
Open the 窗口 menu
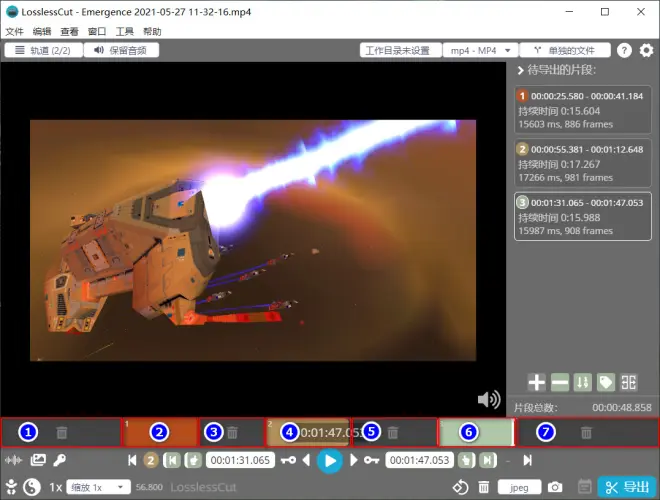click(x=97, y=32)
